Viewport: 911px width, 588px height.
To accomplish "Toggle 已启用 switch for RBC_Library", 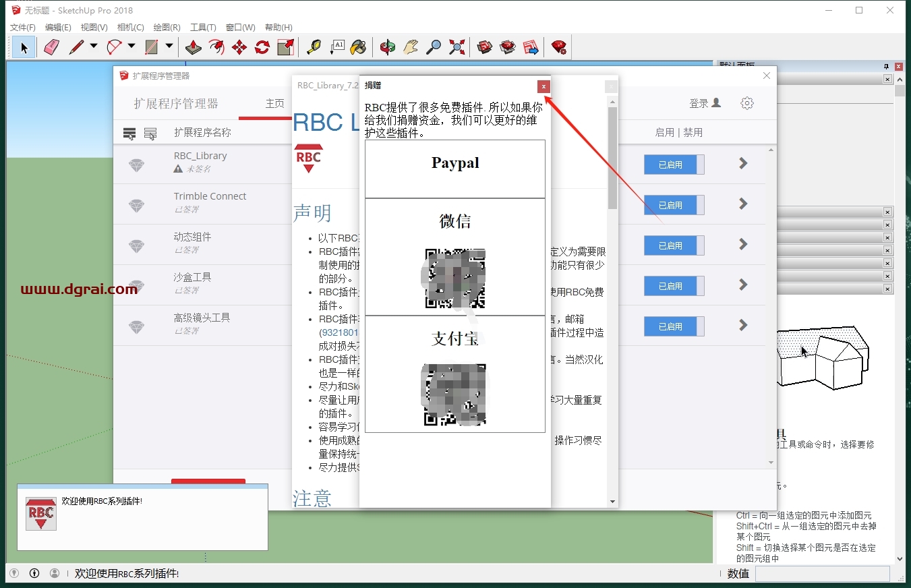I will click(x=674, y=165).
